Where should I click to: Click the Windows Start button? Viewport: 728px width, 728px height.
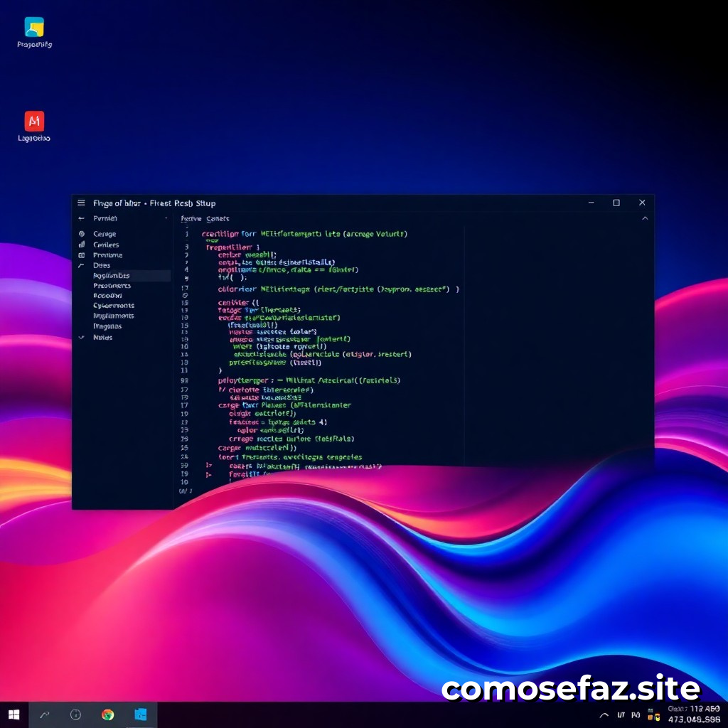pos(14,714)
